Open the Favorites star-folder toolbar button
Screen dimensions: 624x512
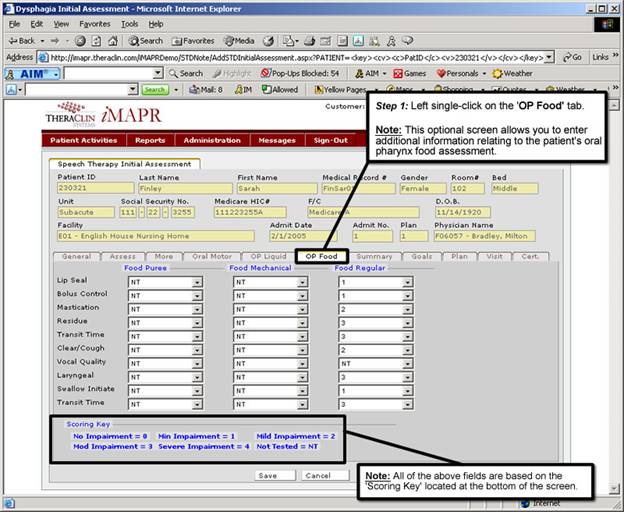coord(193,41)
